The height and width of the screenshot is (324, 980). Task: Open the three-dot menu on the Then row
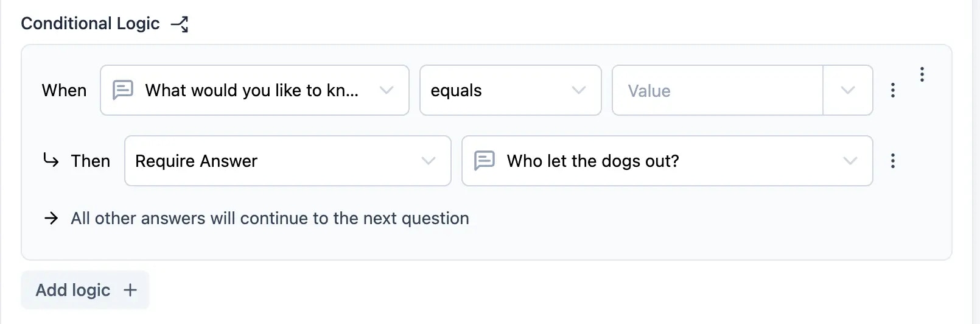click(x=893, y=161)
